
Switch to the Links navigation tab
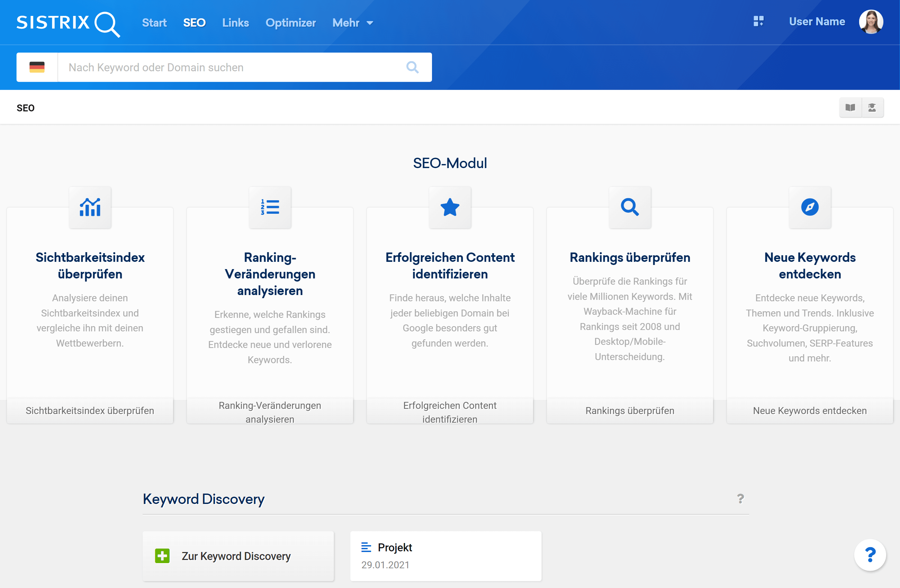[235, 23]
